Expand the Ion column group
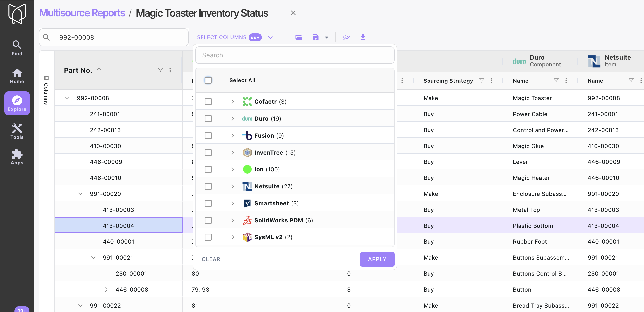The height and width of the screenshot is (312, 644). coord(232,169)
